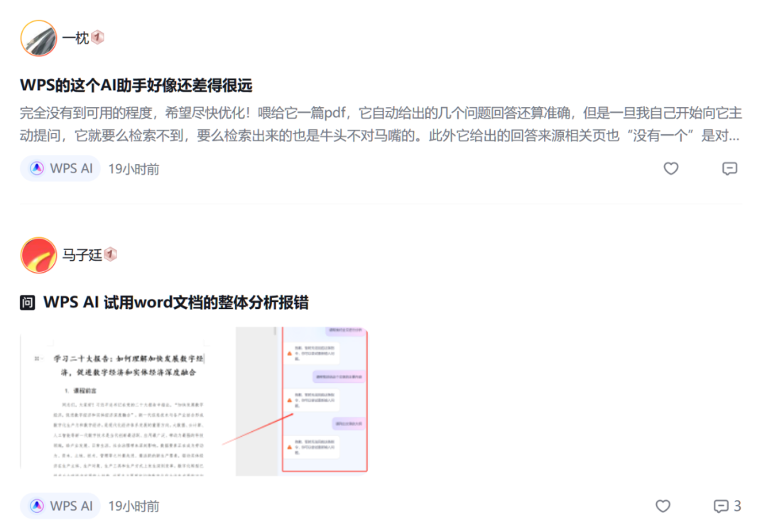This screenshot has width=767, height=532.
Task: Click the username 一枕
Action: (x=75, y=38)
